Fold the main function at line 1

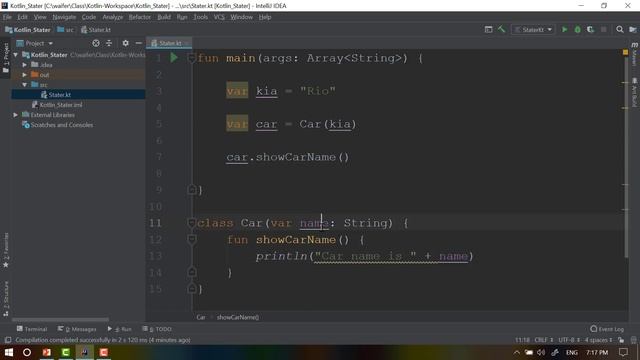(191, 58)
